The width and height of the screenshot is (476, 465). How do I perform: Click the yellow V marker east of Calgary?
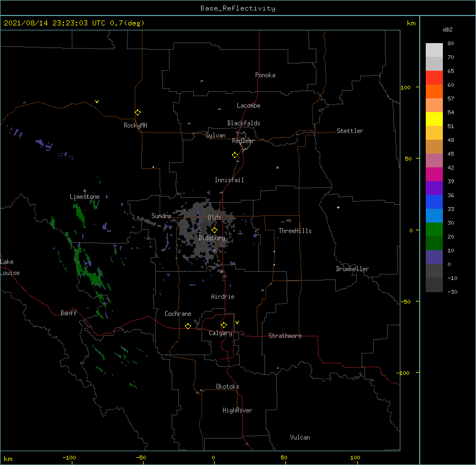pos(237,323)
